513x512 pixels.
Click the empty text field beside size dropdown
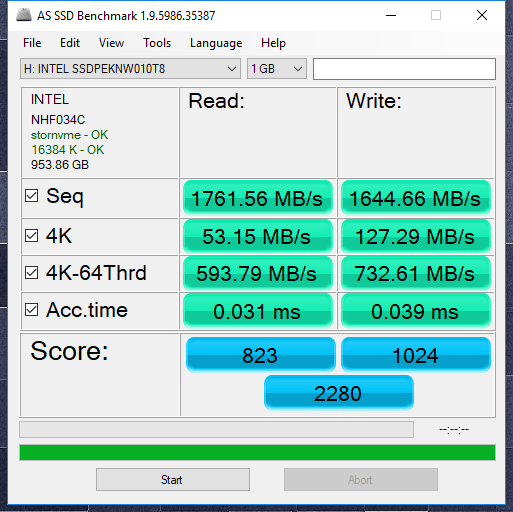404,69
